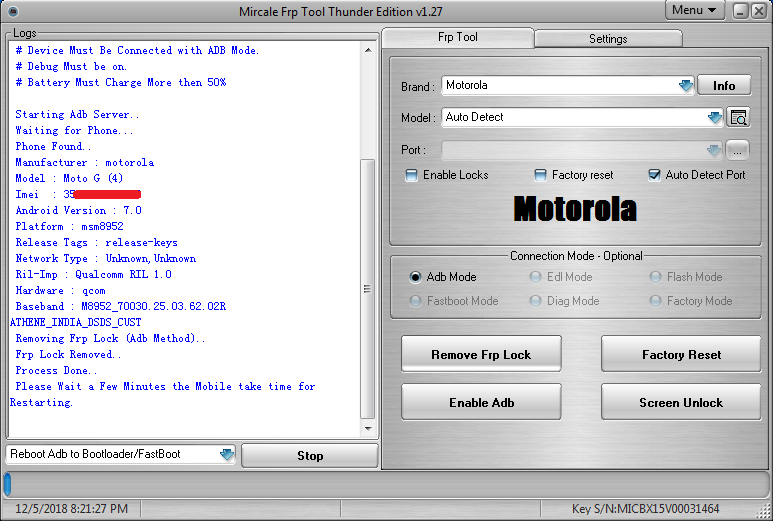Click log line 'Frp Lock Removed..'

click(x=68, y=354)
